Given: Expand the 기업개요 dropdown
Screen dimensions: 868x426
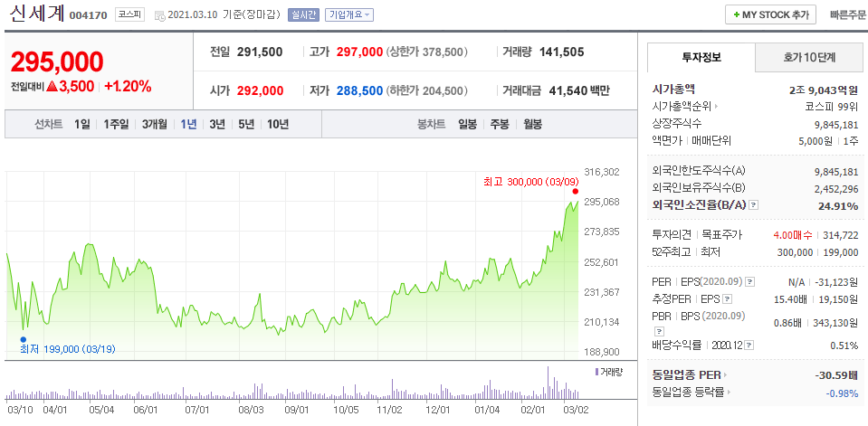Looking at the screenshot, I should 349,15.
